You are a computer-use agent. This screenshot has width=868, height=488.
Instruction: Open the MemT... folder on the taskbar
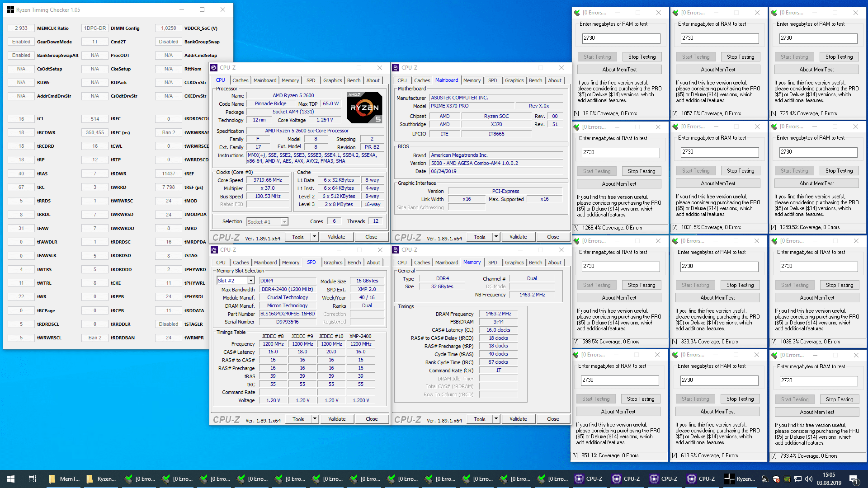64,479
